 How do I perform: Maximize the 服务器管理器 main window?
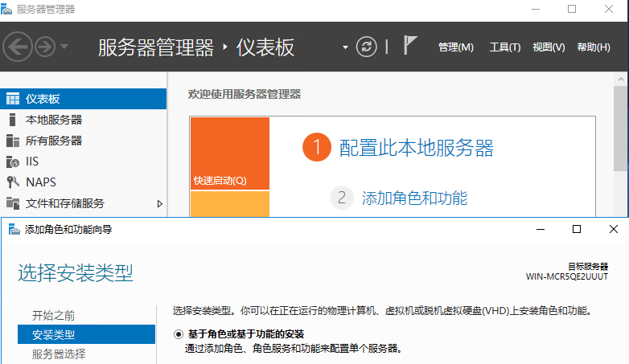coord(572,9)
